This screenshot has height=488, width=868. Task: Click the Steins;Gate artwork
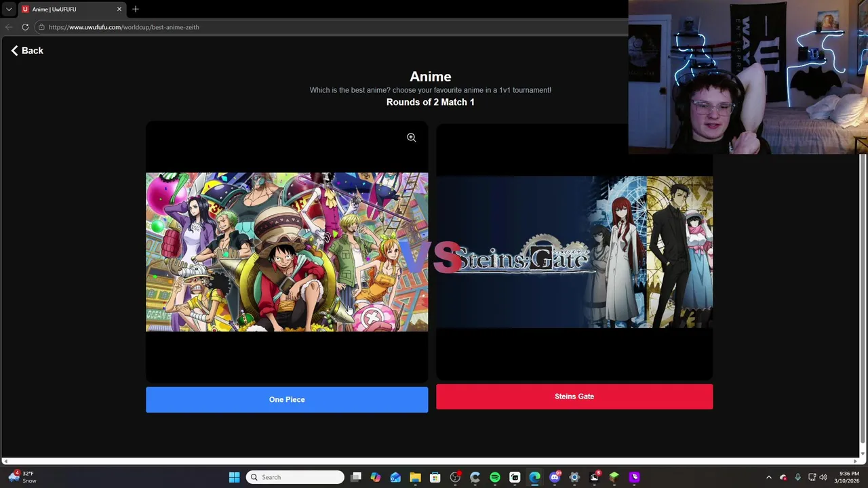point(574,252)
